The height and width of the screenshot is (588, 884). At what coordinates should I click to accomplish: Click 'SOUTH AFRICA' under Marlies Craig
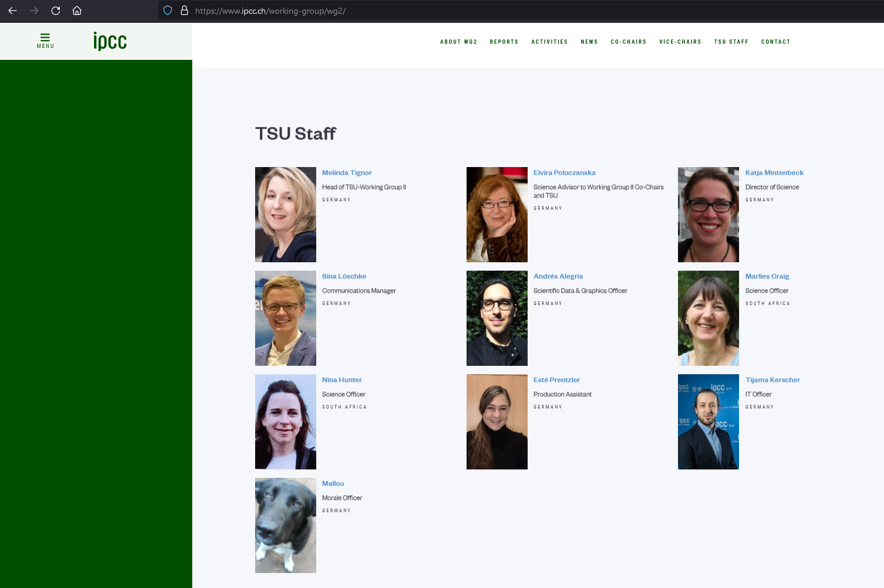(x=768, y=304)
